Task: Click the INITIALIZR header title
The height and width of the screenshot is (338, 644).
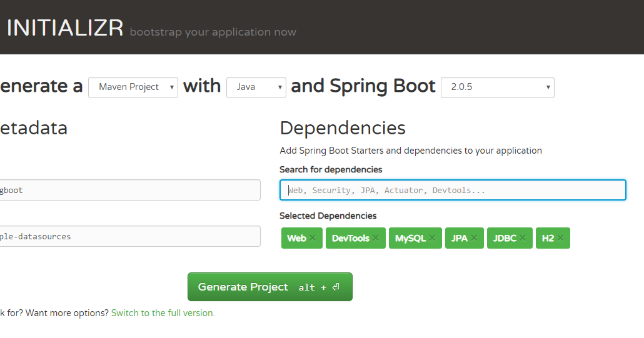Action: pyautogui.click(x=65, y=28)
